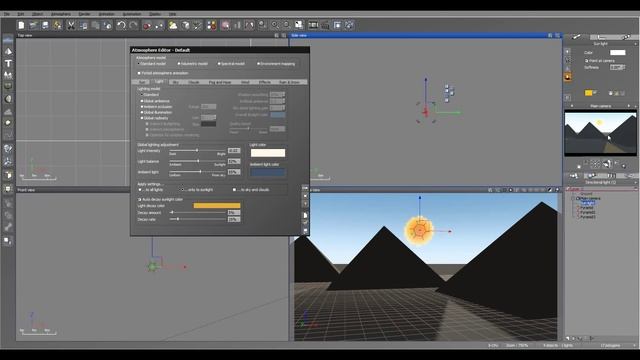
Task: Select the cone primitive tool in the left toolbar
Action: [8, 51]
